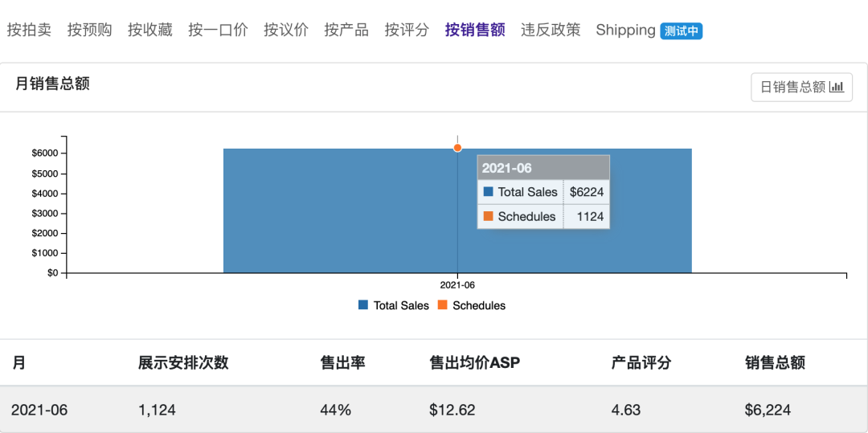
Task: Select the 按收藏 tab
Action: click(150, 30)
